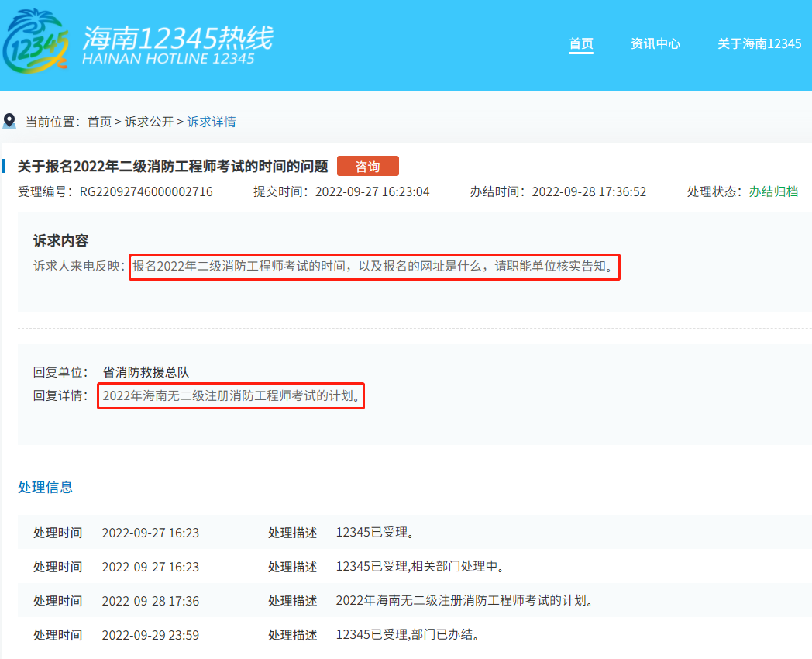
Task: Click the 诉求内容 heading
Action: point(60,241)
